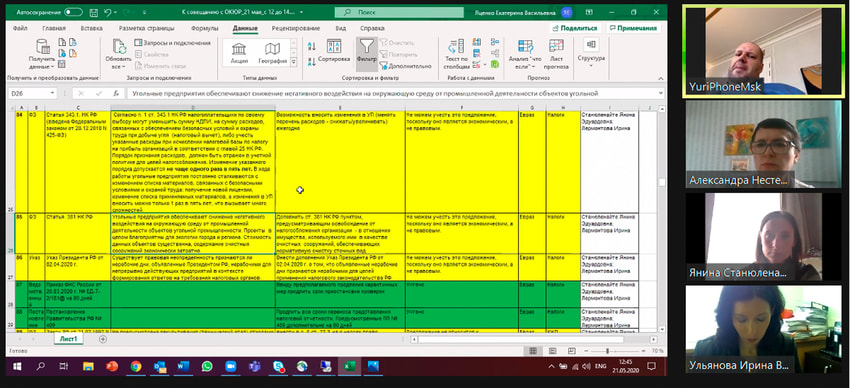Click the Получить данные icon

[42, 47]
